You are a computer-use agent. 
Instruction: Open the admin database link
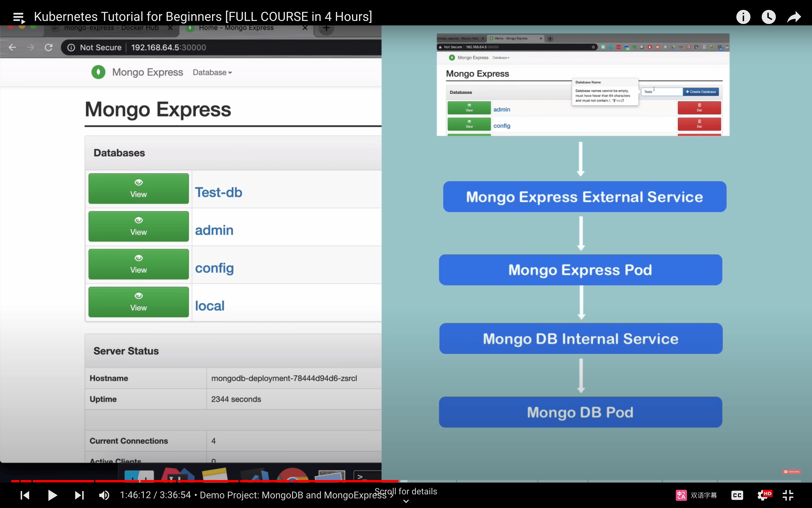point(214,230)
